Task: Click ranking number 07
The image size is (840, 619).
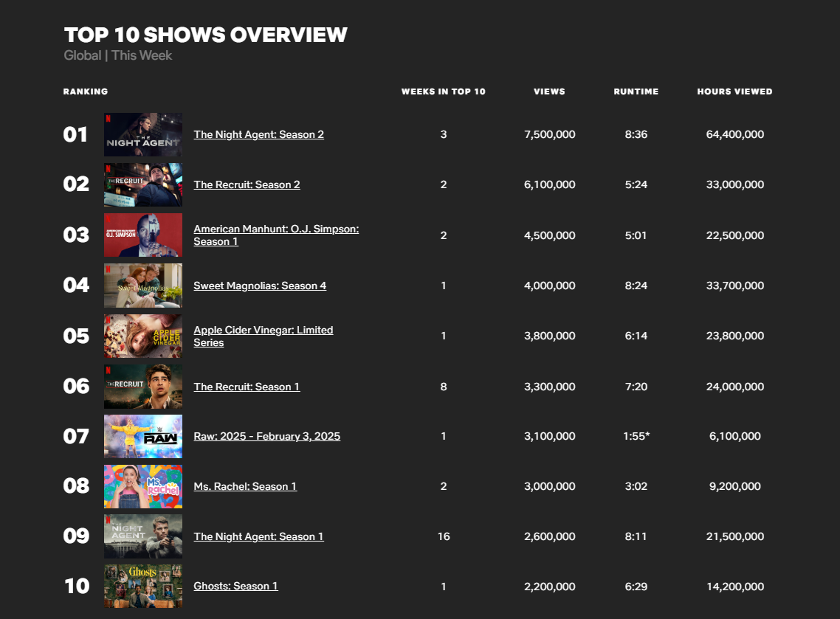Action: point(76,437)
